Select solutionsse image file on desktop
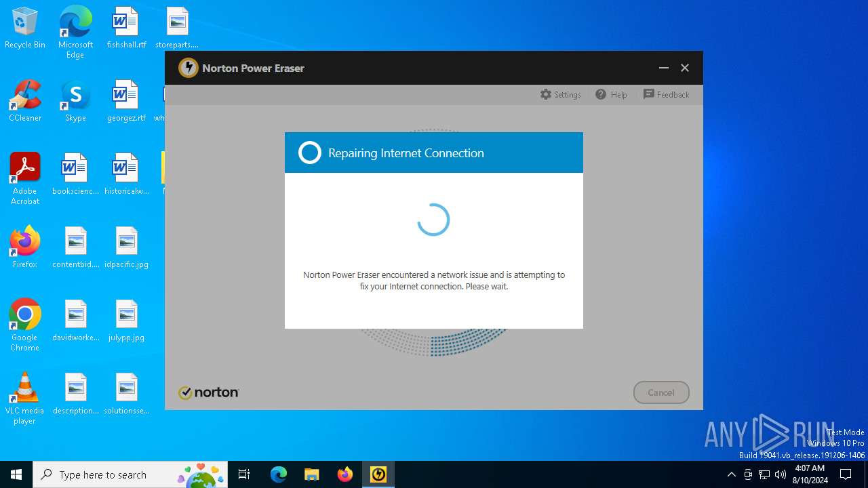The width and height of the screenshot is (868, 488). tap(126, 394)
